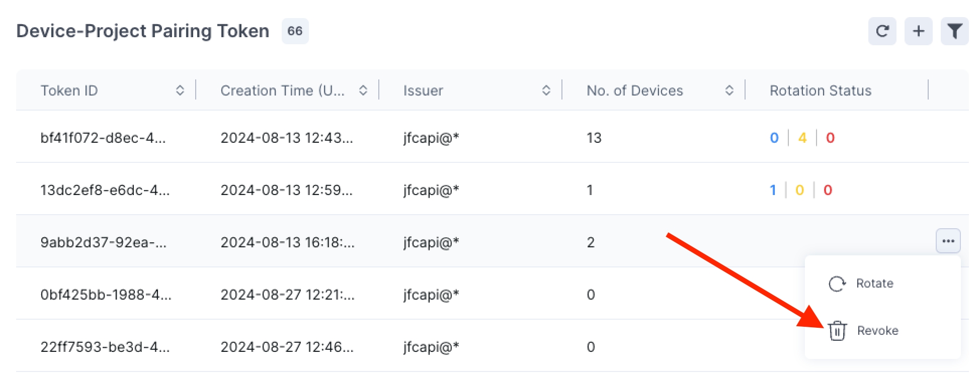Image resolution: width=980 pixels, height=375 pixels.
Task: Click the refresh token list icon
Action: pyautogui.click(x=882, y=31)
